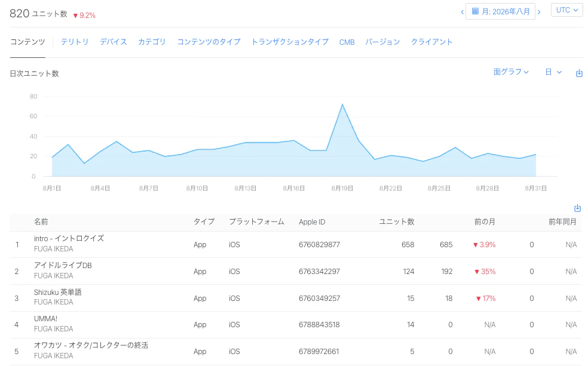Open the intro - イントロクイズ app row
The width and height of the screenshot is (588, 366).
coord(296,245)
